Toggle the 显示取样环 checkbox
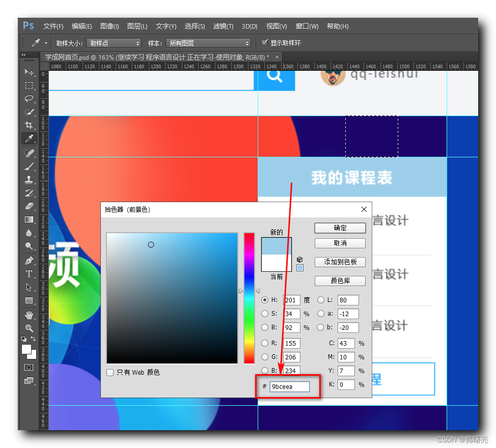 click(x=264, y=42)
